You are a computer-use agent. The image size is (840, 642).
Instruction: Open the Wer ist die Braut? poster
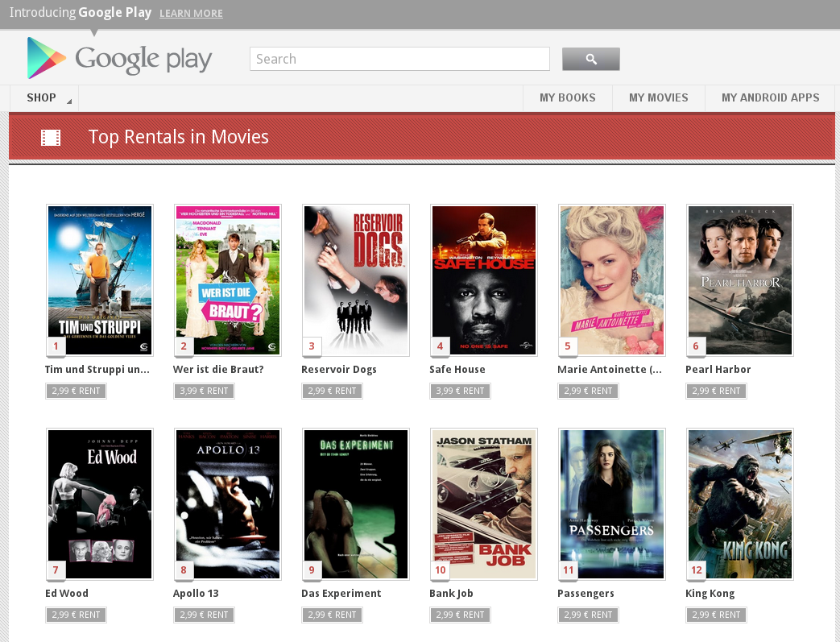click(x=228, y=280)
